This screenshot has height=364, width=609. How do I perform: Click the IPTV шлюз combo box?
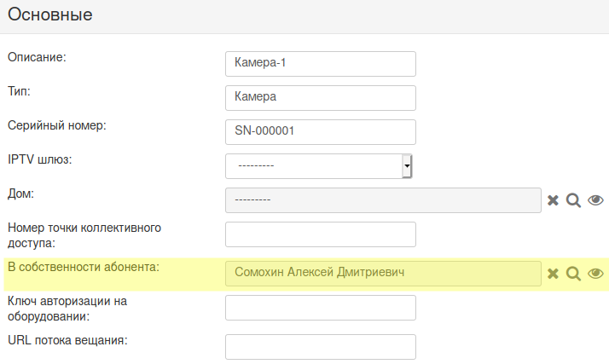(318, 166)
